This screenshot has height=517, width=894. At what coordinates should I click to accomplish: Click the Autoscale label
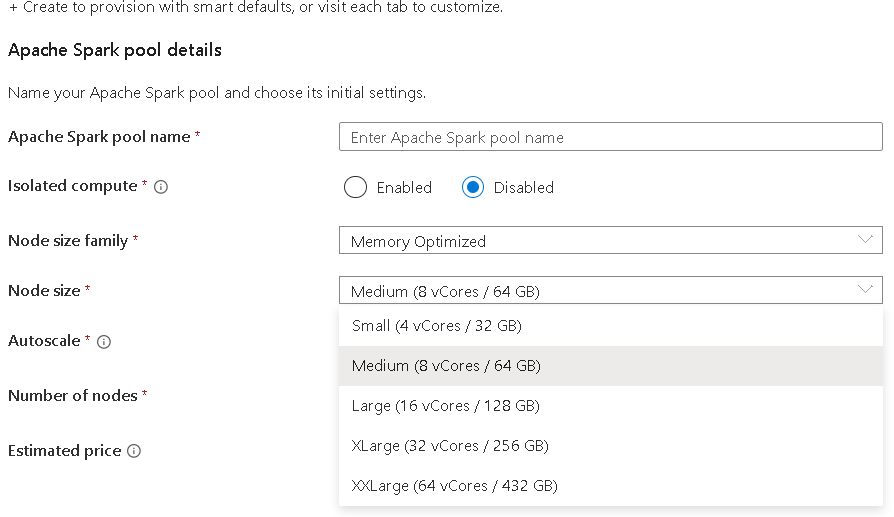(x=44, y=341)
